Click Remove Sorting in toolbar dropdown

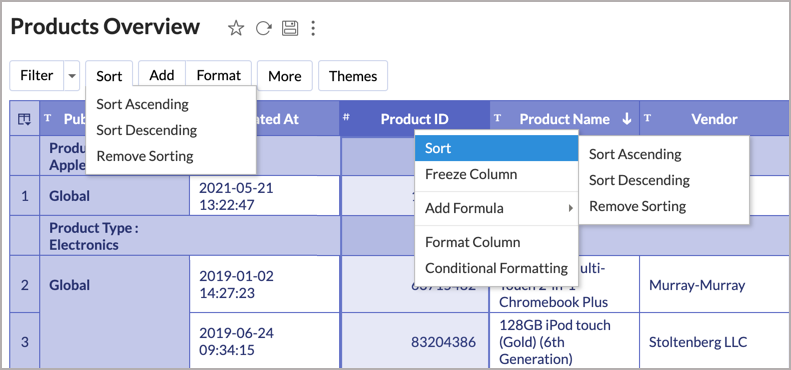145,156
